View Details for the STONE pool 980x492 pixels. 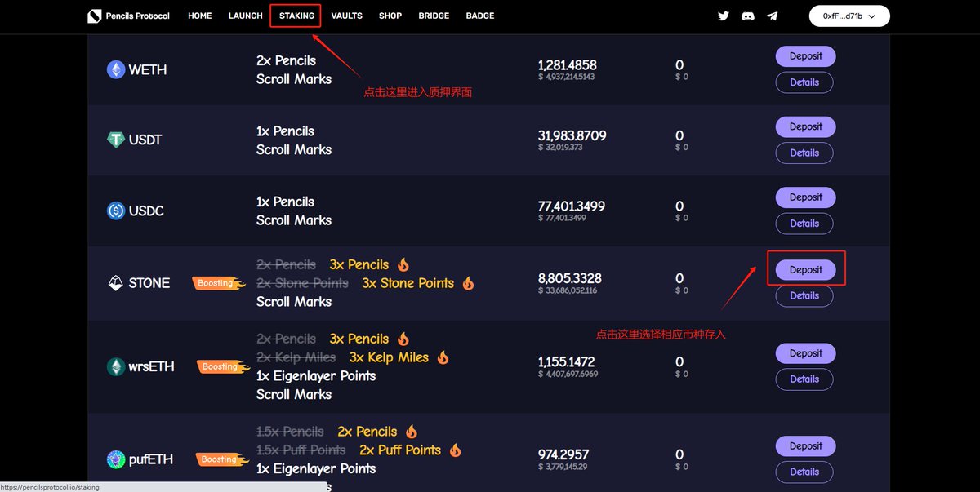[804, 296]
